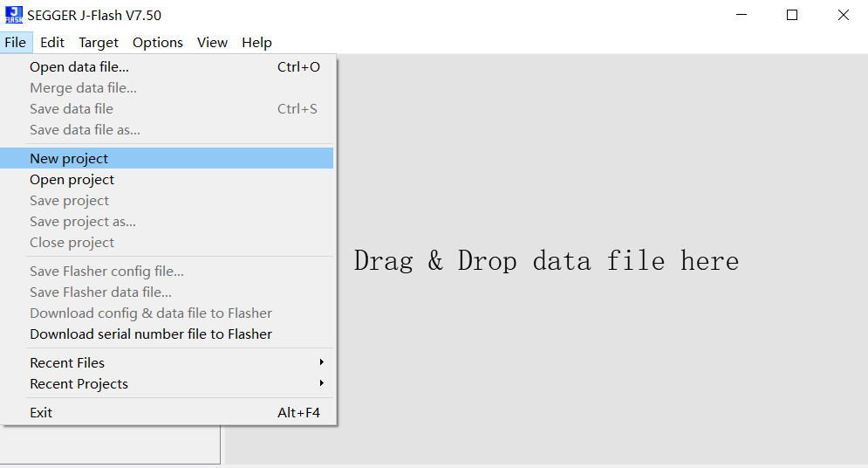This screenshot has width=868, height=468.
Task: Click the J-Flash app icon in title bar
Action: (14, 15)
